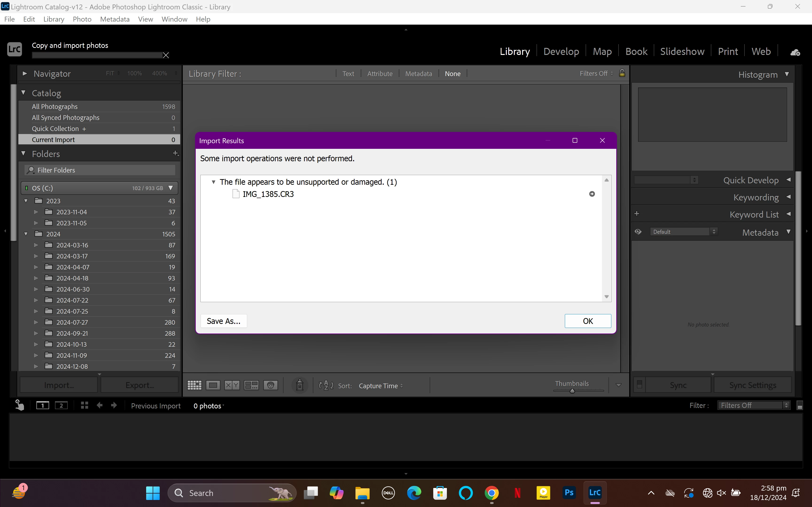Select the Painter spray can tool
812x507 pixels.
[x=300, y=385]
